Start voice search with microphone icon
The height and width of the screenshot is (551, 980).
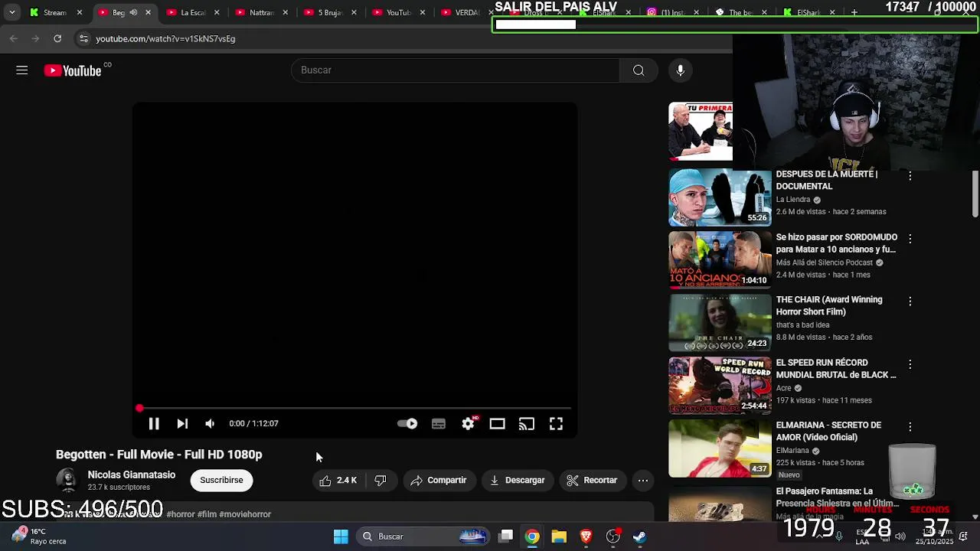[680, 70]
